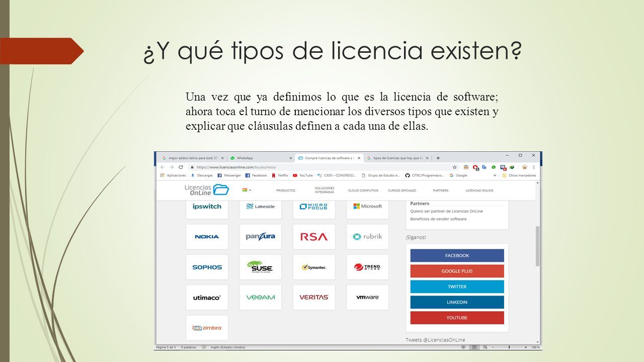Open the SUSE vendor logo tile
644x362 pixels.
(260, 267)
